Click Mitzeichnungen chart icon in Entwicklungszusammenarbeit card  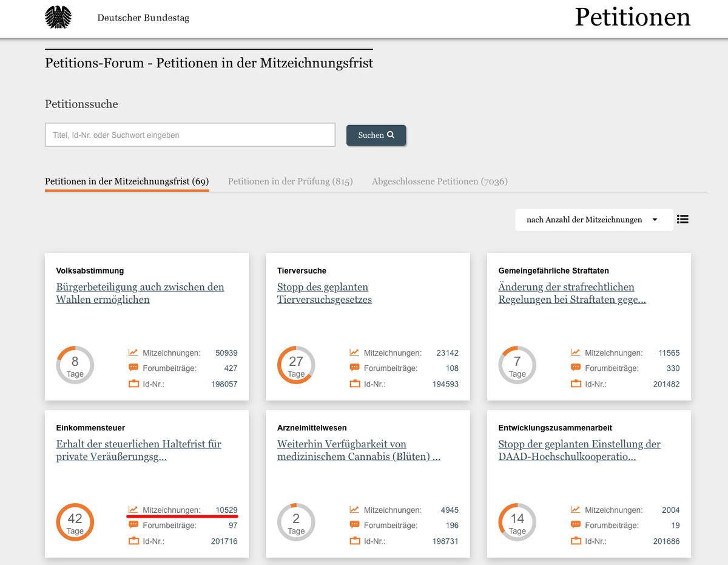pos(576,510)
